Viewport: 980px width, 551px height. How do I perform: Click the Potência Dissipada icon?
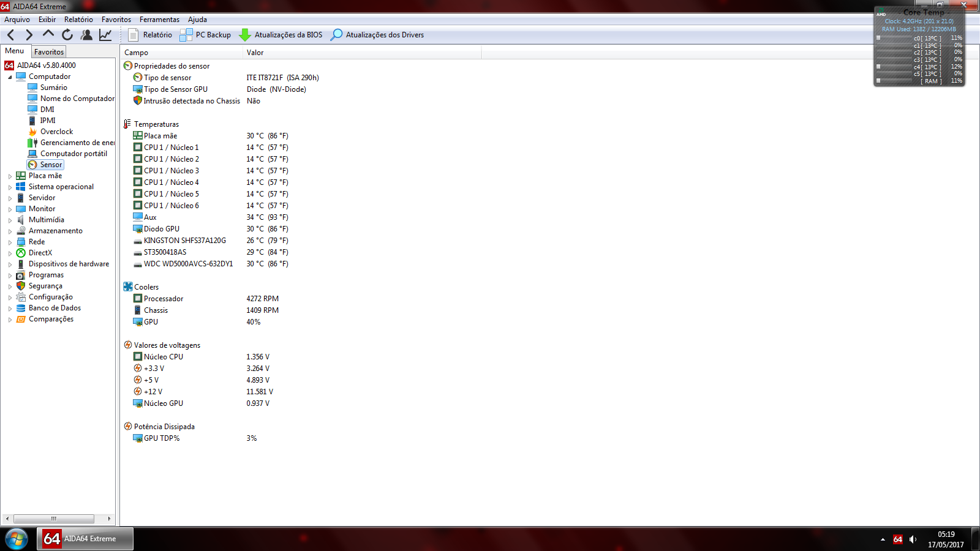(x=128, y=426)
